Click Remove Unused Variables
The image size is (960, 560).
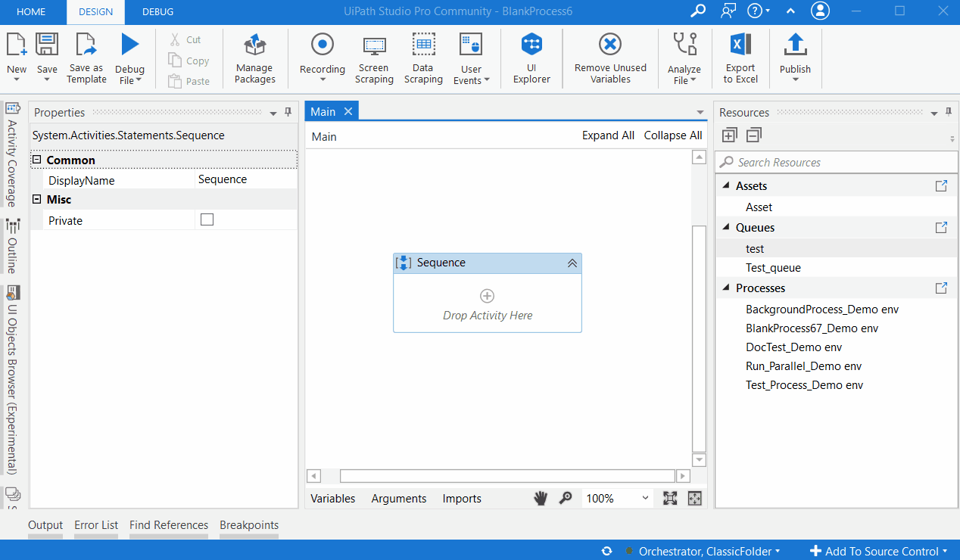[610, 58]
